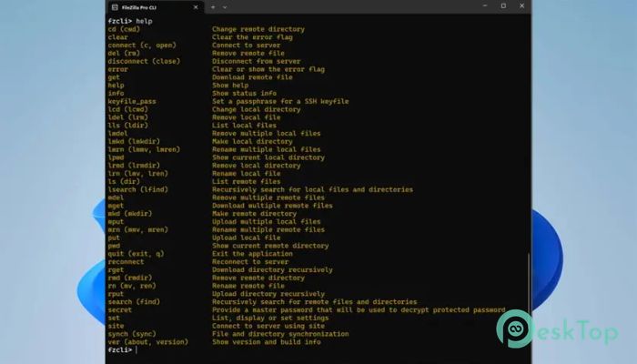Click 'mrn (mmv, mren)' command text

point(137,229)
